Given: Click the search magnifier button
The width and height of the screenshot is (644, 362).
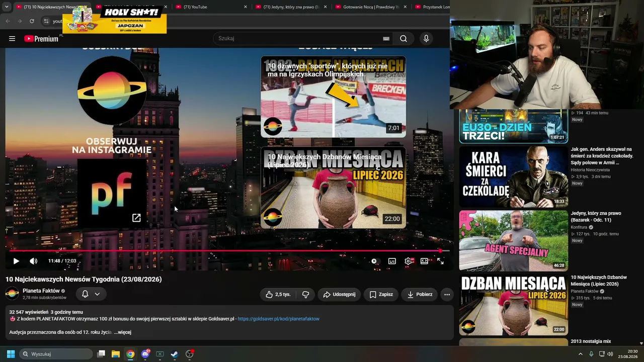Looking at the screenshot, I should (x=404, y=39).
